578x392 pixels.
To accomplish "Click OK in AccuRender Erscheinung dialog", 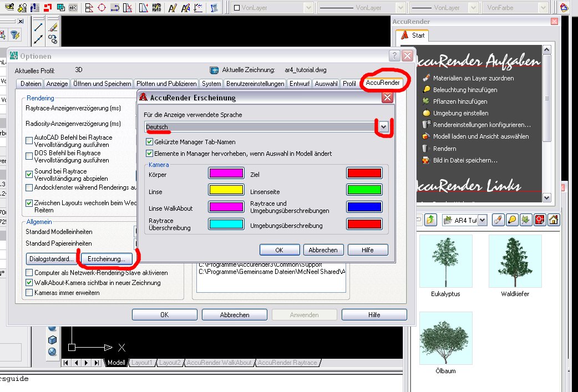I will click(280, 250).
